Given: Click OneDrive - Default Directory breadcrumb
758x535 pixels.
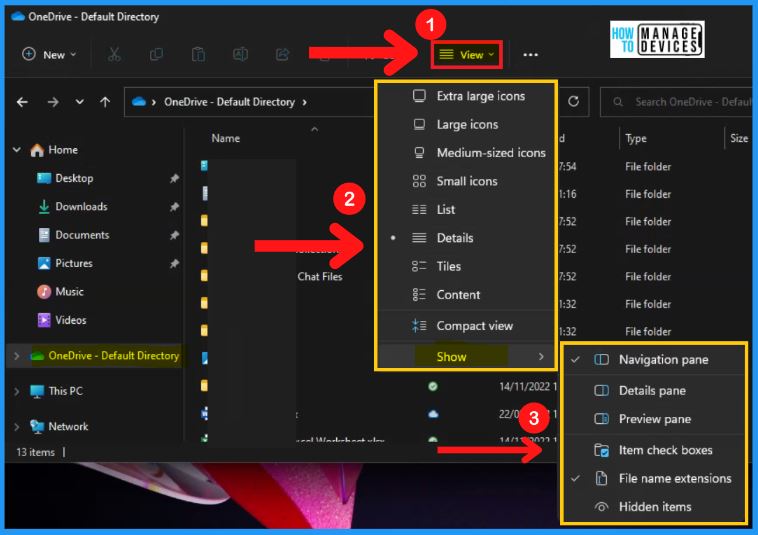Looking at the screenshot, I should coord(229,102).
